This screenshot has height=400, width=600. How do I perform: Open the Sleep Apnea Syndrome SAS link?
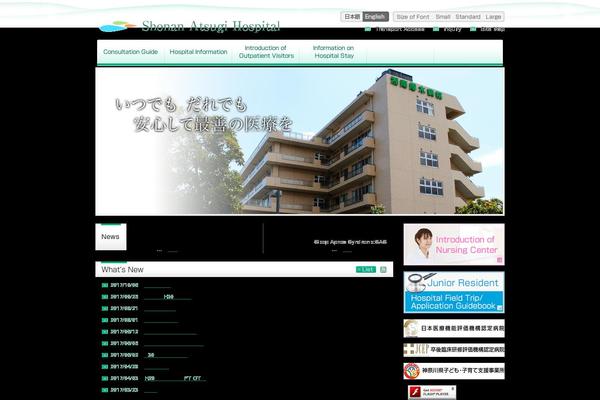coord(350,242)
